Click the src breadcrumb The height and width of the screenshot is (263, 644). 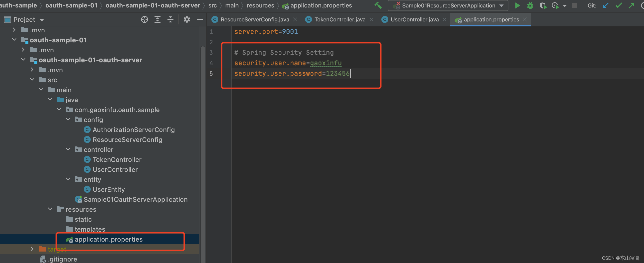(213, 5)
